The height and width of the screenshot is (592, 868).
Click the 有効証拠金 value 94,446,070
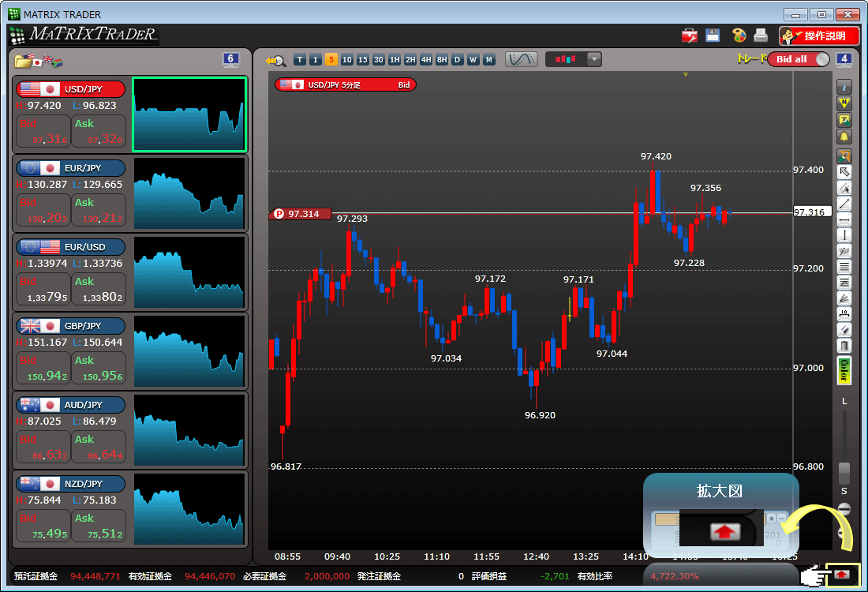point(210,576)
